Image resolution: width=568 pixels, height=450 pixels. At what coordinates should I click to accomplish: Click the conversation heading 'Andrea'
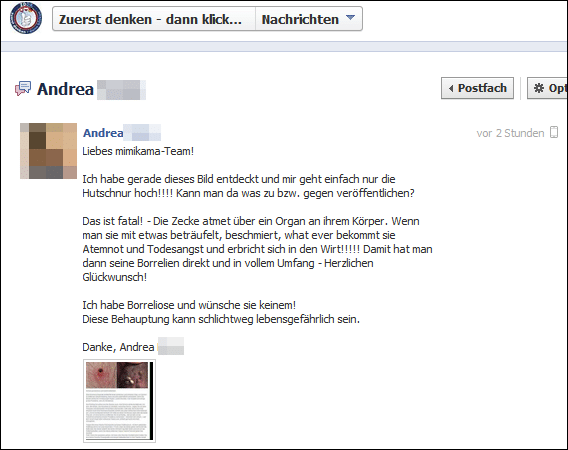65,89
